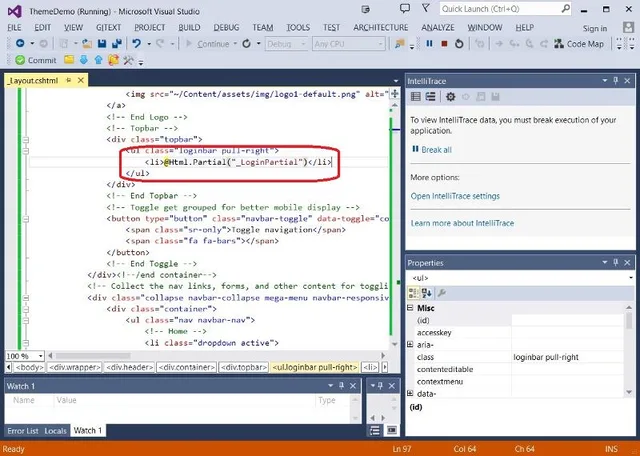The image size is (640, 456).
Task: Expand the data- property group
Action: [x=410, y=394]
